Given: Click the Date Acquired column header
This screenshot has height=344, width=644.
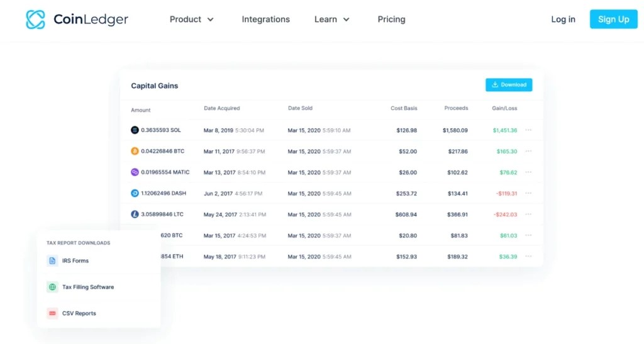Looking at the screenshot, I should point(222,108).
